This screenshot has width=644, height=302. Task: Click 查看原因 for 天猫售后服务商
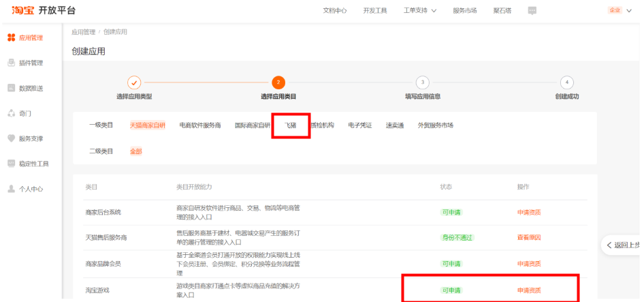point(529,237)
